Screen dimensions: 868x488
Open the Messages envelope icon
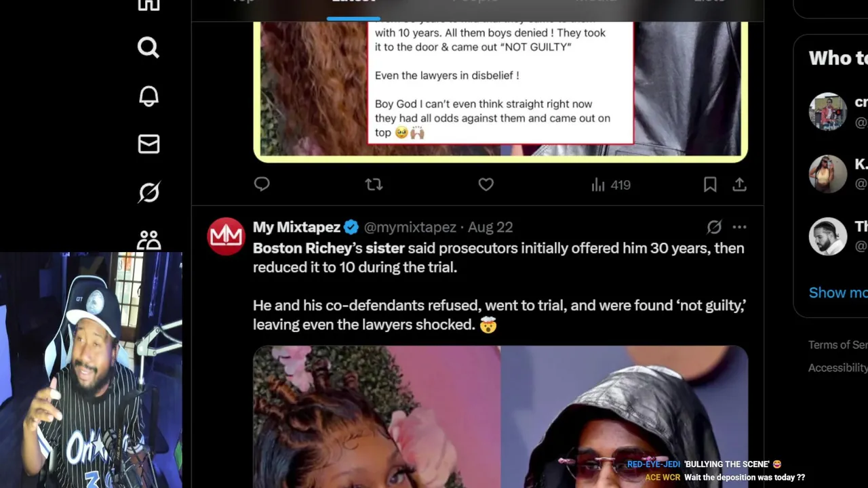point(149,144)
